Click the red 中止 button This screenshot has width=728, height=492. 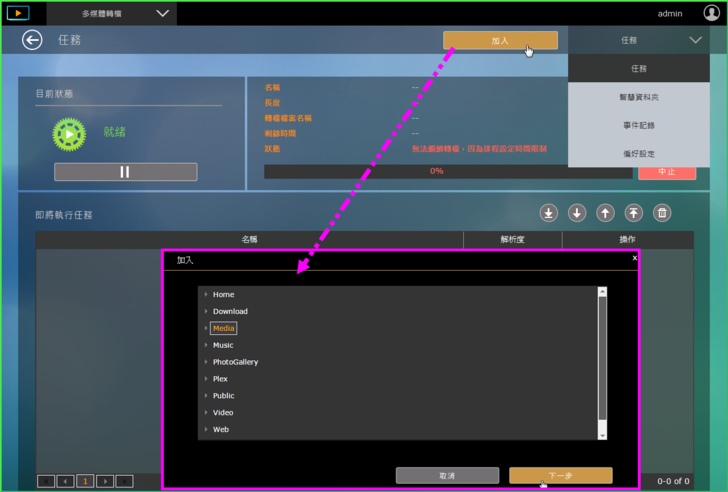[x=667, y=173]
